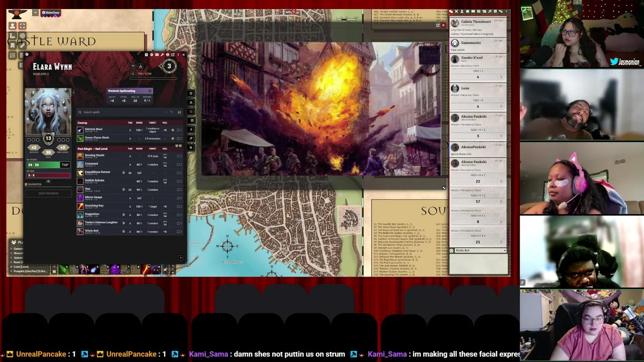This screenshot has height=362, width=644.
Task: Open Details tab on Elara Wynn sheet
Action: (191, 94)
